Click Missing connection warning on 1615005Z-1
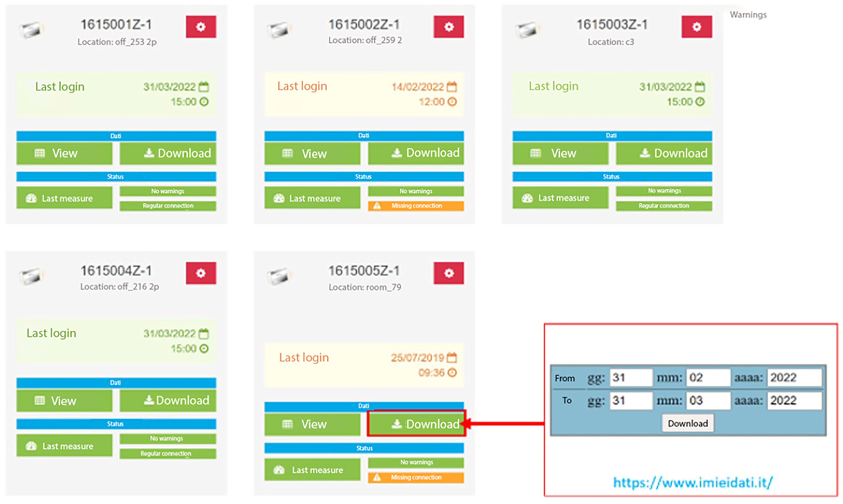Viewport: 843px width, 504px height. (x=416, y=478)
